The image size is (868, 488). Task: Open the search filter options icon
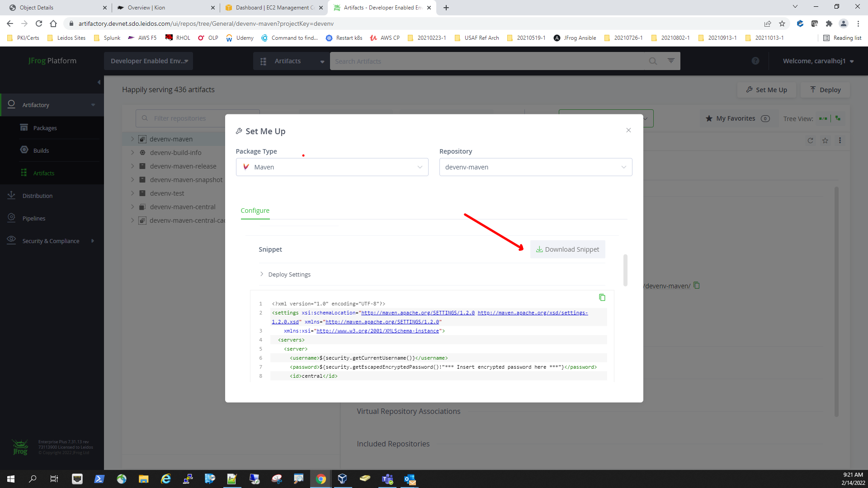tap(671, 61)
